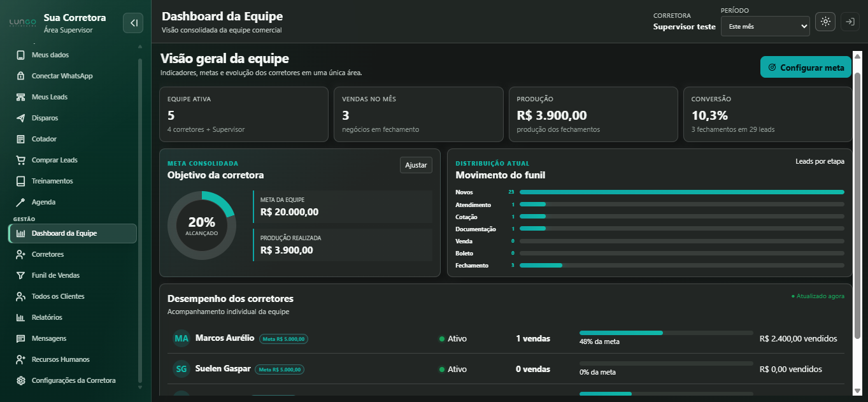Image resolution: width=868 pixels, height=402 pixels.
Task: Click the 20% alcançado donut chart
Action: coord(201,226)
